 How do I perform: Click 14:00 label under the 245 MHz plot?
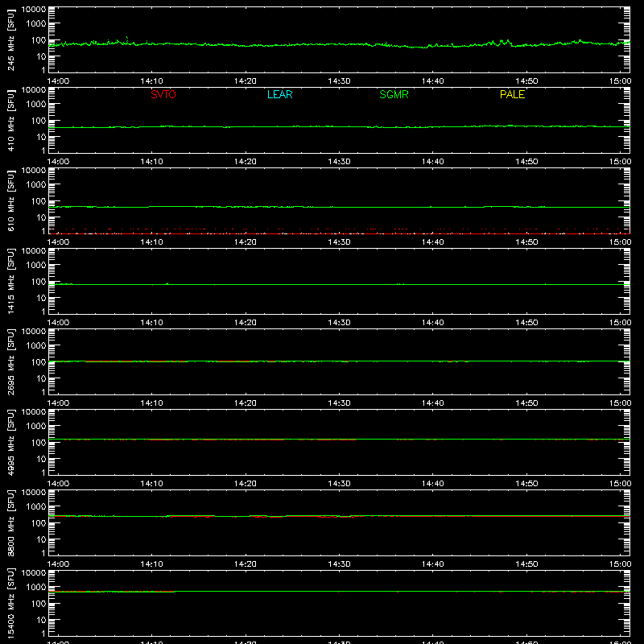coord(58,81)
